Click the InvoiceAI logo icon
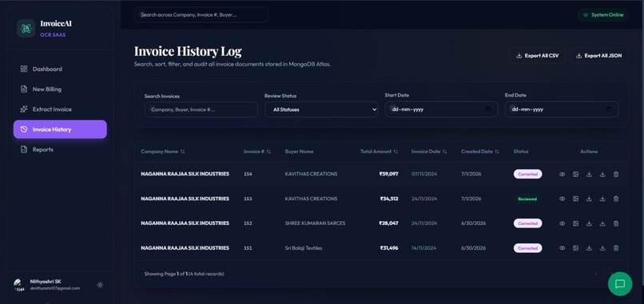 (x=26, y=28)
